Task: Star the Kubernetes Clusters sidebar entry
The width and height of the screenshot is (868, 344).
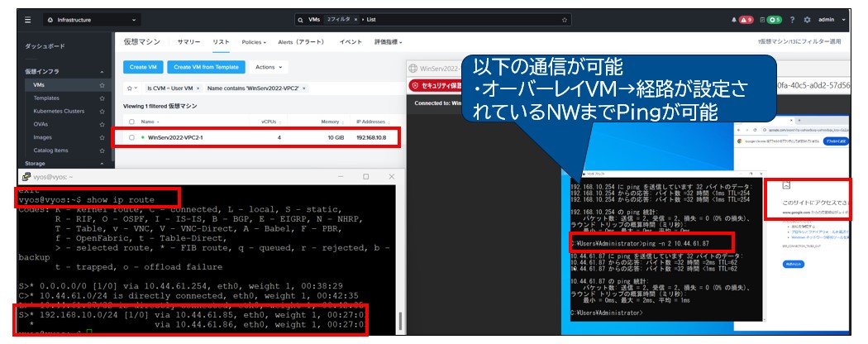Action: click(x=102, y=111)
